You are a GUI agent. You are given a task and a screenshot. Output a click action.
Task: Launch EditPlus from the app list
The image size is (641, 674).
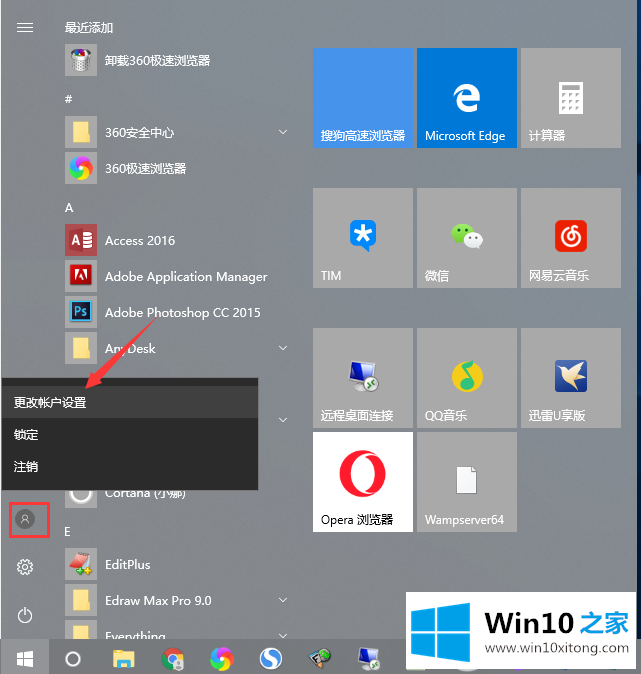point(107,564)
